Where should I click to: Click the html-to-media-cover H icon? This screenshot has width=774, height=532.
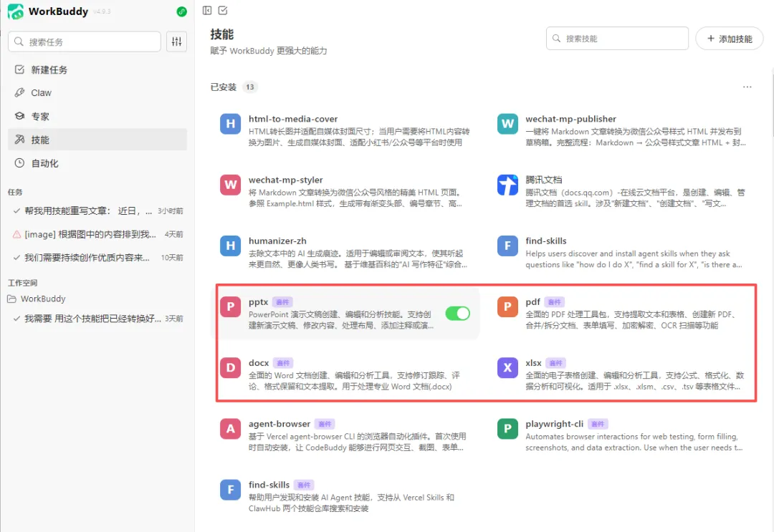[231, 124]
